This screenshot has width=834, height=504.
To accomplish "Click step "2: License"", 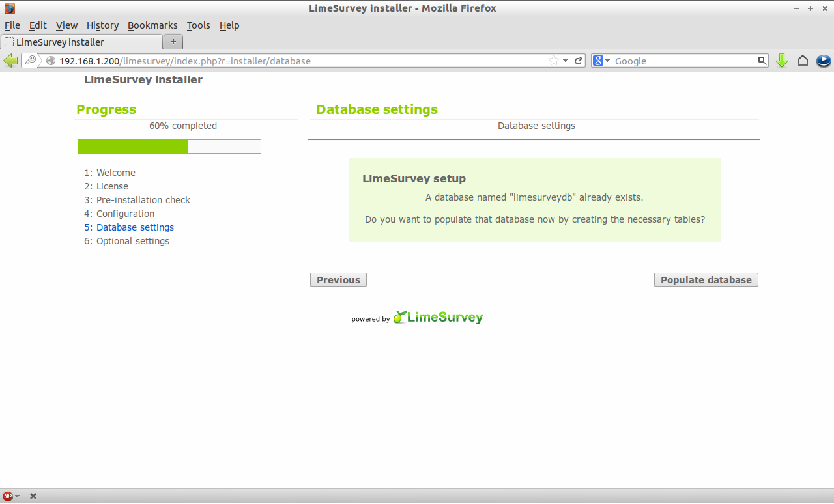I will [106, 186].
